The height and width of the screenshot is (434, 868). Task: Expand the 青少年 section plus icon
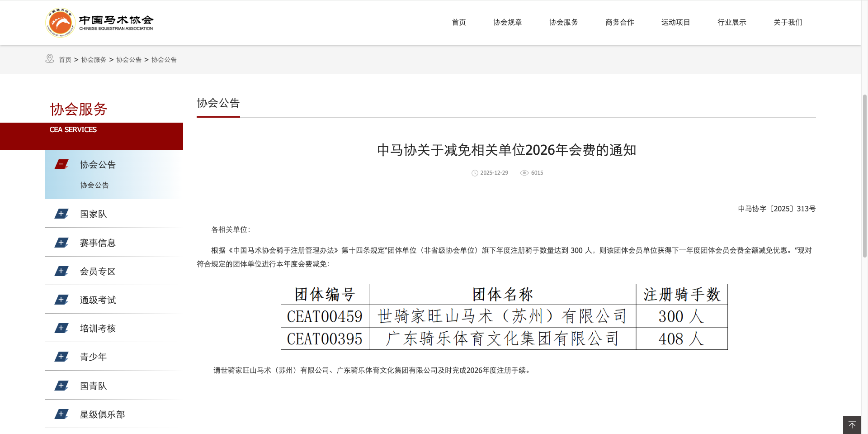(61, 357)
